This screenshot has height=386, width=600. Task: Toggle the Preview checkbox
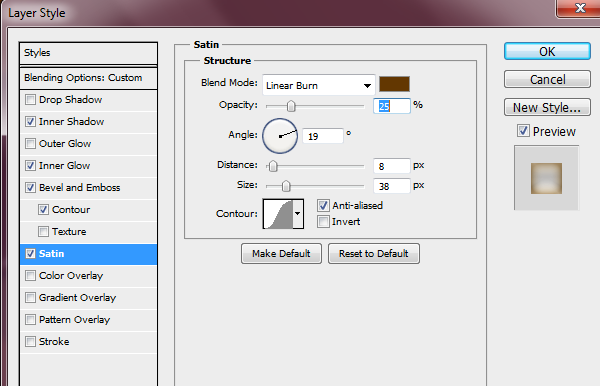coord(523,131)
